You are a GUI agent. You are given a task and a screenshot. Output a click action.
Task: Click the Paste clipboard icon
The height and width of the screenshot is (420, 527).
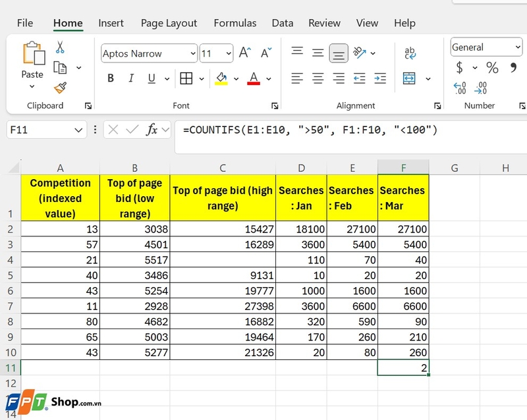click(x=34, y=53)
